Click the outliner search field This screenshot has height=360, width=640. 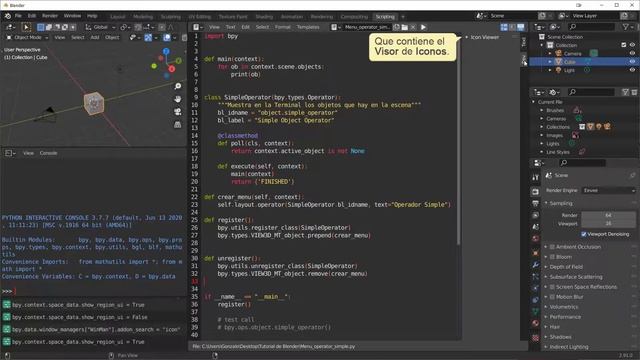click(x=591, y=27)
